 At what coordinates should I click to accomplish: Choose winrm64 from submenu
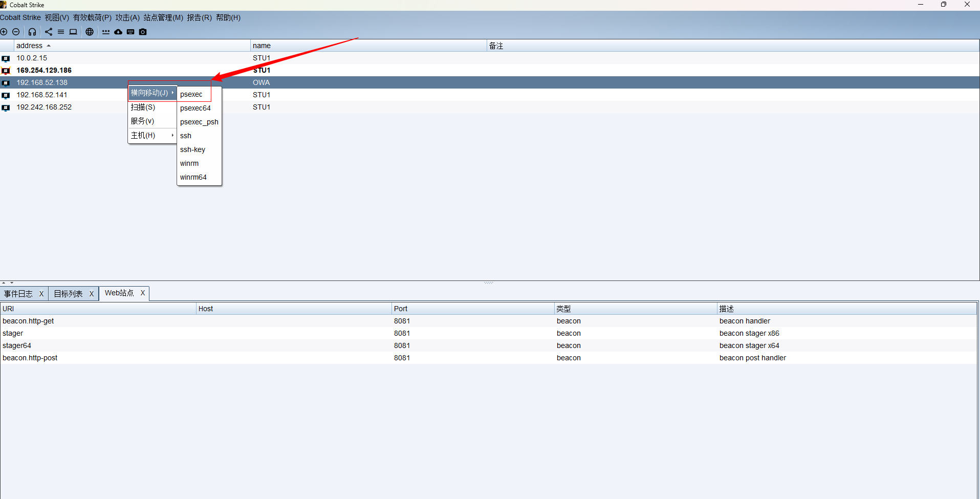point(199,177)
